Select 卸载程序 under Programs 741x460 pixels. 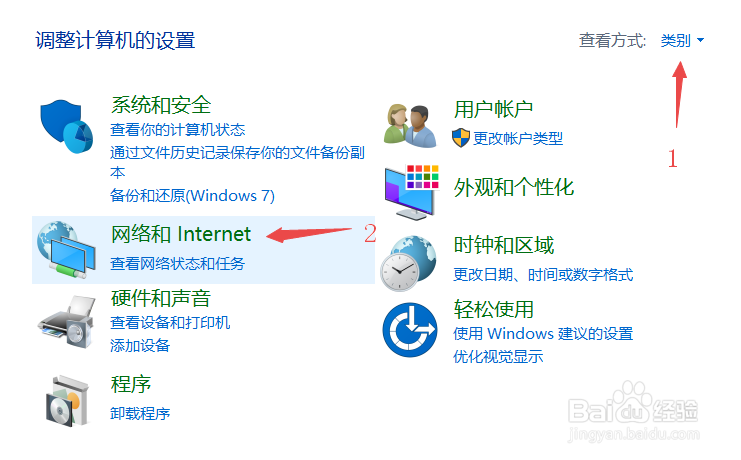coord(140,414)
